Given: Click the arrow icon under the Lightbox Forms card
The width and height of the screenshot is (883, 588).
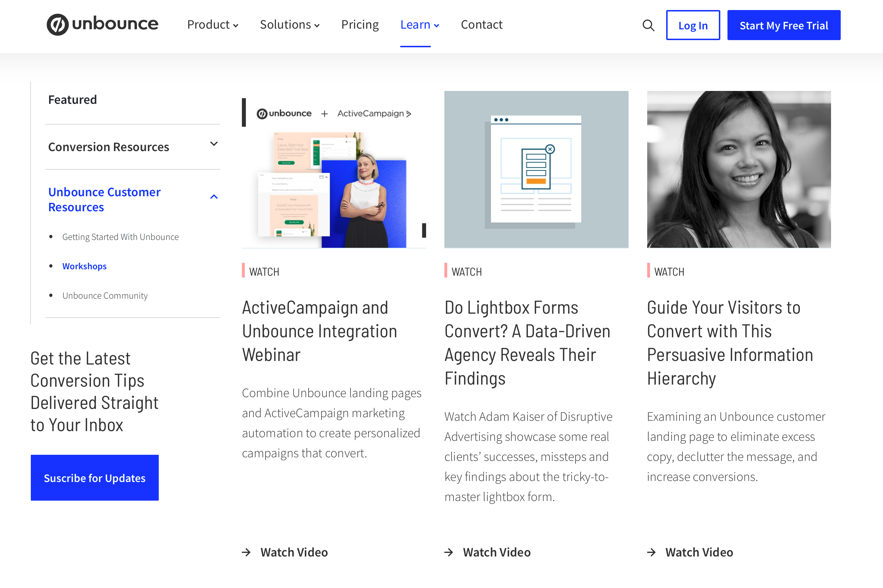Looking at the screenshot, I should coord(449,552).
